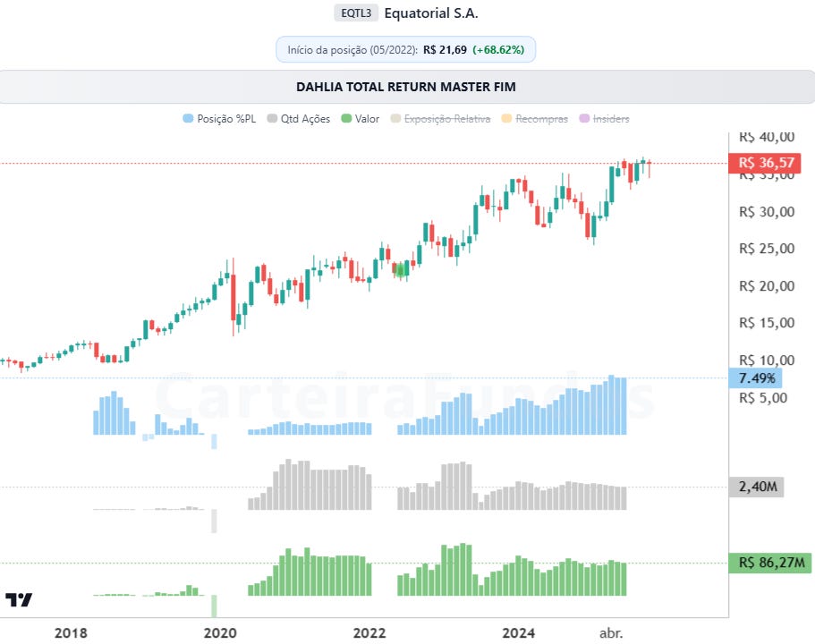Enable the Exposição Relativa legend series

[441, 119]
